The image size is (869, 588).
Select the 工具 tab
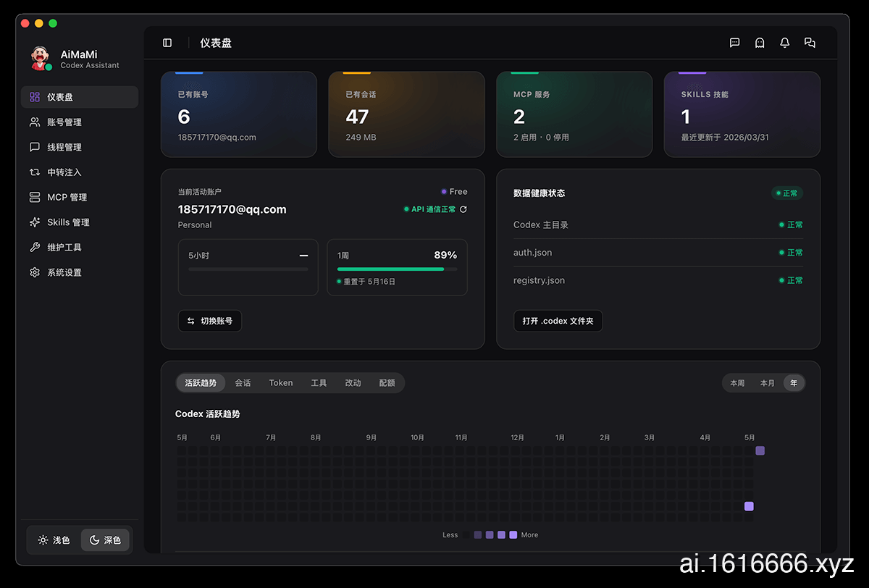pos(319,383)
